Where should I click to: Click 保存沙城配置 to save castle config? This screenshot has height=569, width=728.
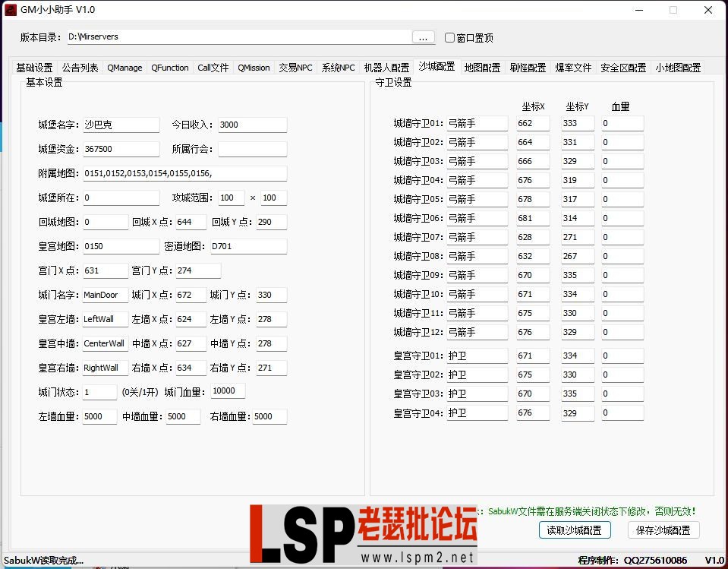click(663, 529)
